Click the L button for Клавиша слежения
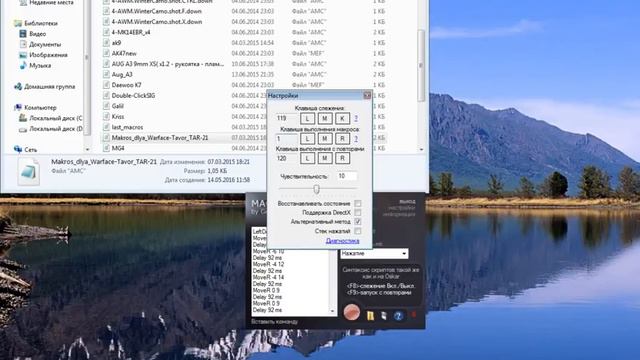Viewport: 640px width, 360px height. (307, 118)
